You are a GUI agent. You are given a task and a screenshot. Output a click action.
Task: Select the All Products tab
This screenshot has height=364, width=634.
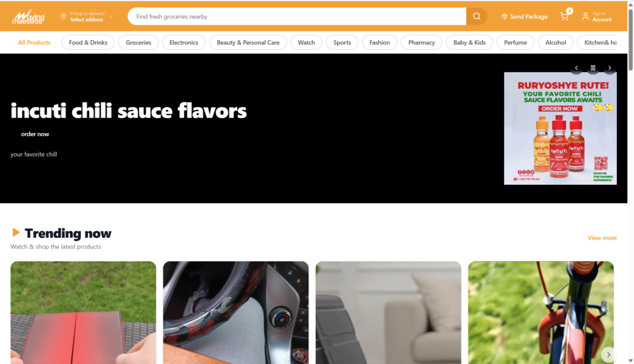click(x=34, y=42)
